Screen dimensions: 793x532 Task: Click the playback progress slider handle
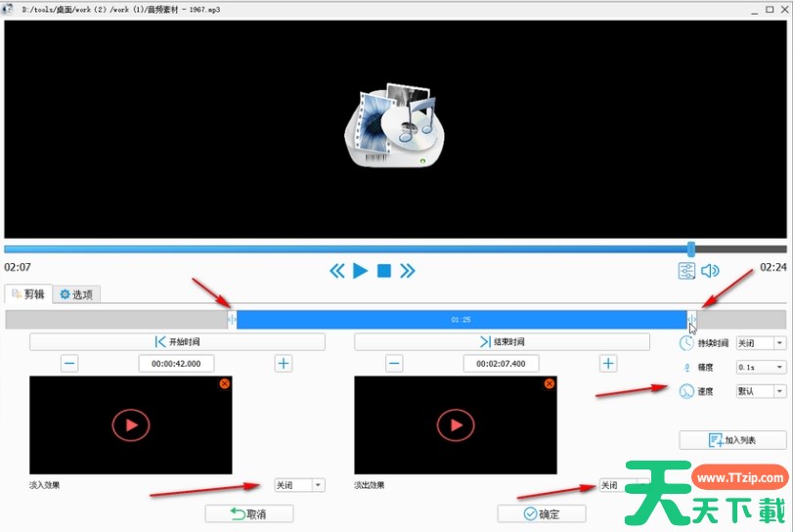point(691,248)
